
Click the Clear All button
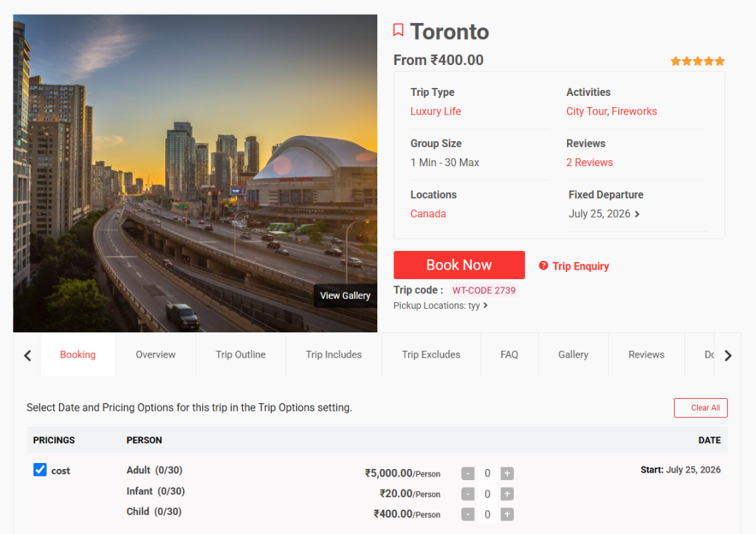(x=701, y=408)
